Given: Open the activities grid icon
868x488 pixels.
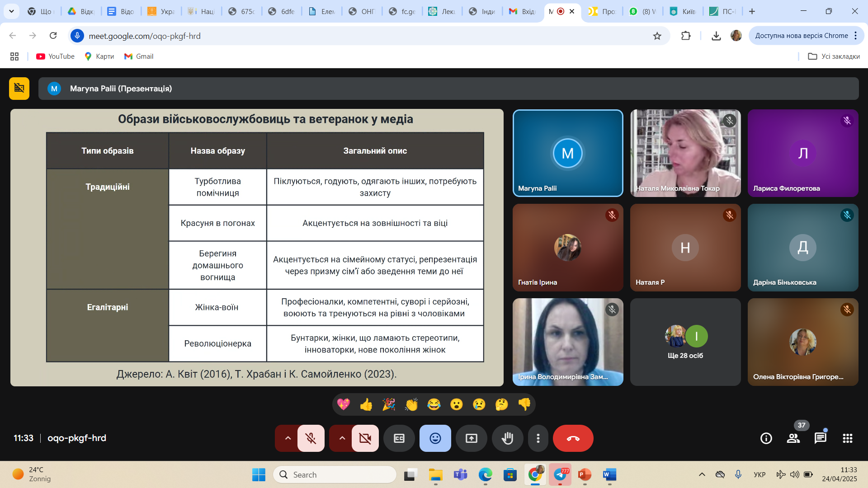Looking at the screenshot, I should point(847,438).
